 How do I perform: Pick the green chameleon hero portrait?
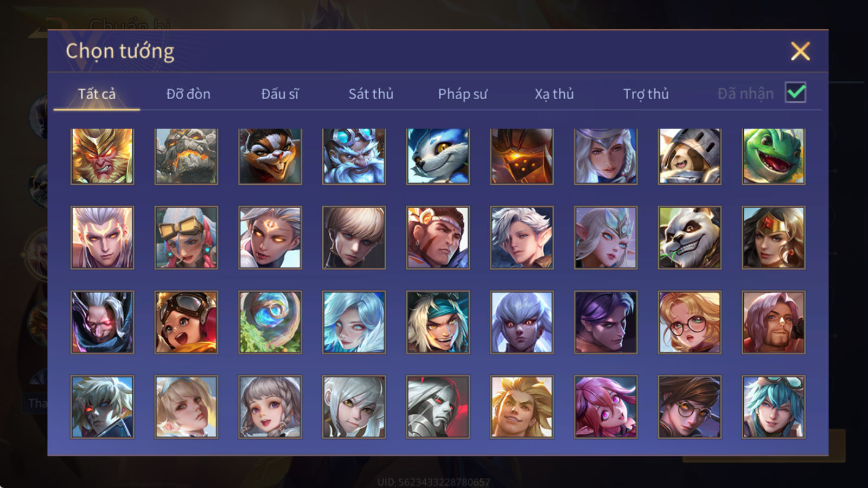click(774, 156)
